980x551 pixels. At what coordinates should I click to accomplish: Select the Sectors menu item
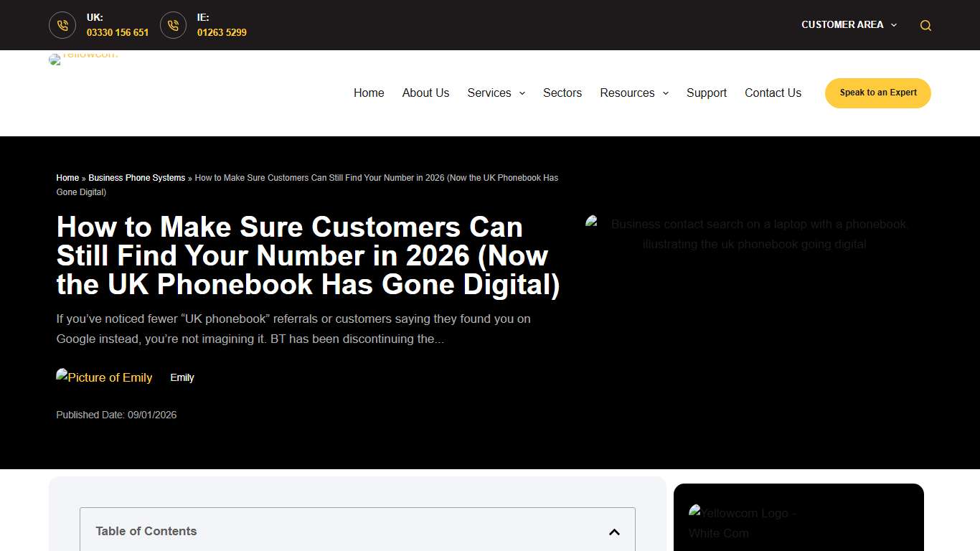click(562, 93)
